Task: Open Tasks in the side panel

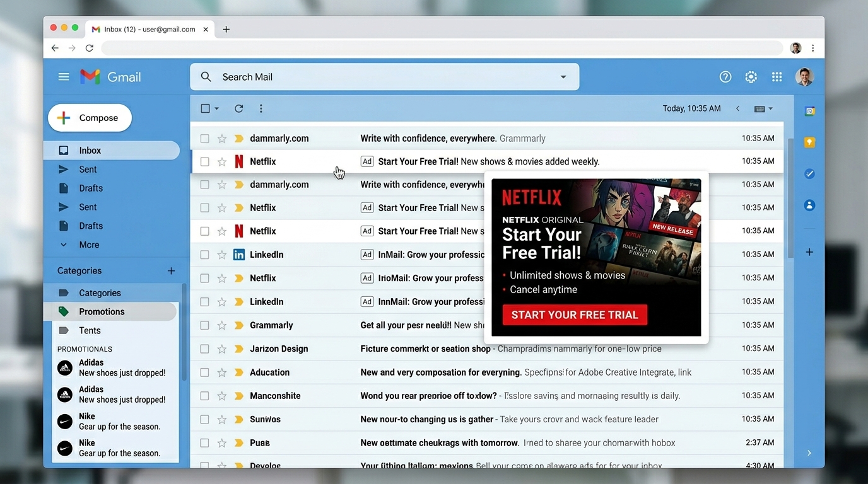Action: tap(809, 174)
